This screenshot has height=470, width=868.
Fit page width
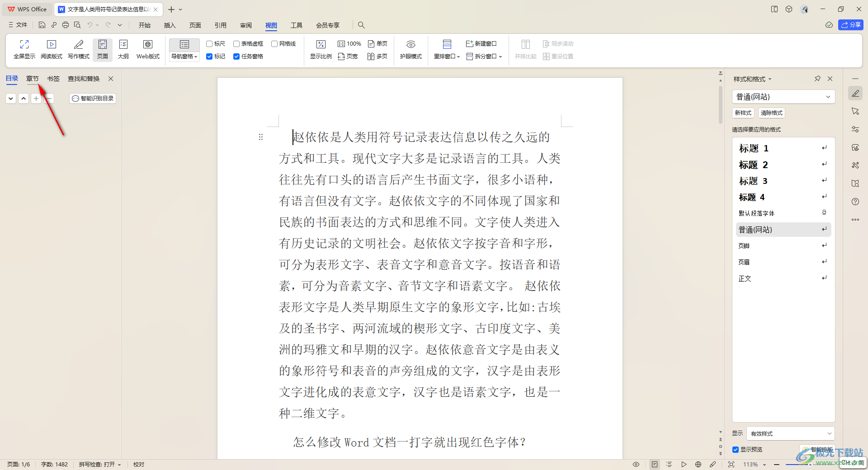pos(348,56)
